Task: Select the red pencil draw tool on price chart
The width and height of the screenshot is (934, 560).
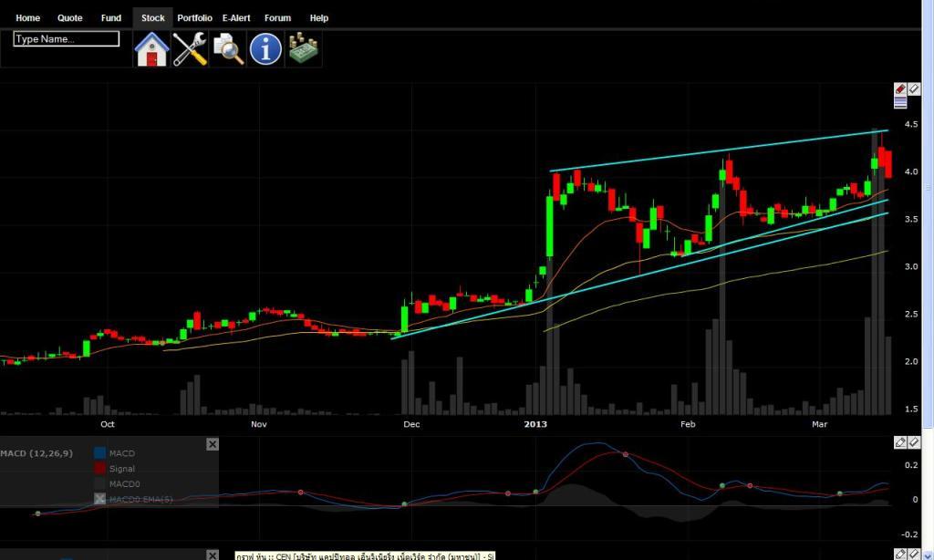Action: (900, 89)
